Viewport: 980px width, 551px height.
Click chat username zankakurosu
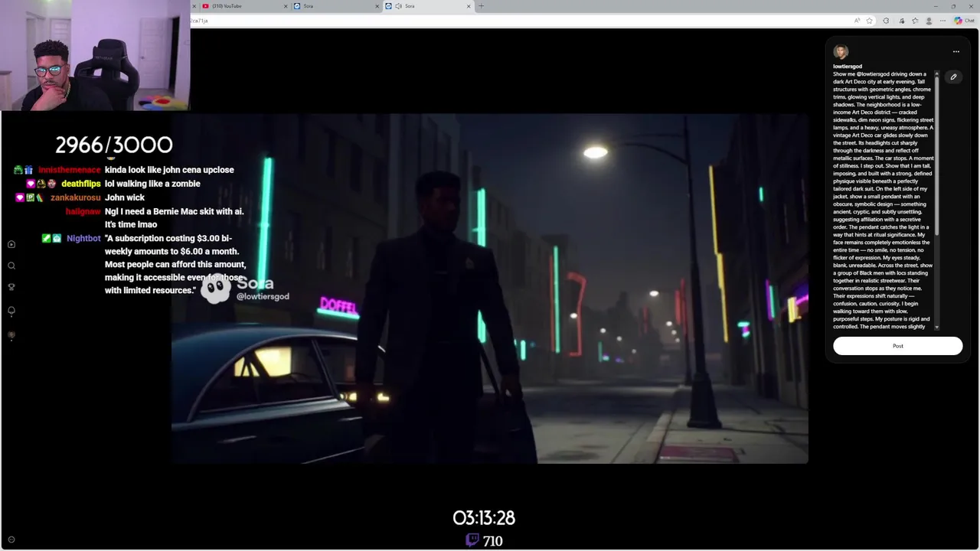coord(76,197)
